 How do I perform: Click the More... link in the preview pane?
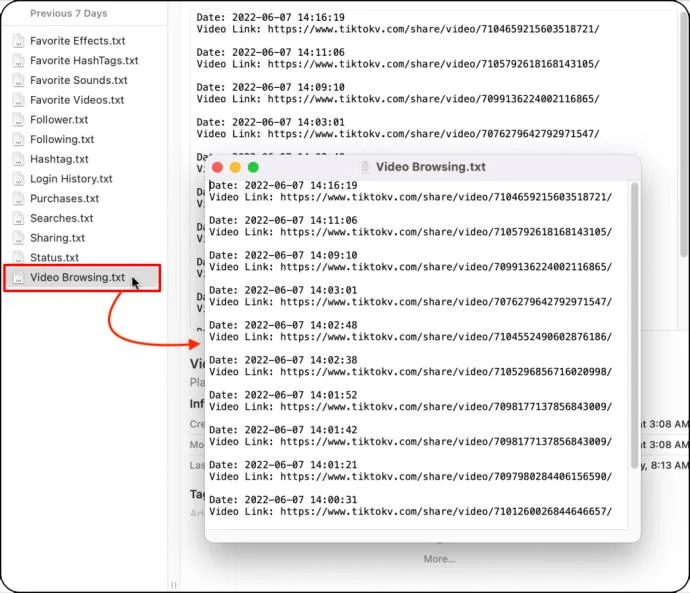click(x=440, y=559)
